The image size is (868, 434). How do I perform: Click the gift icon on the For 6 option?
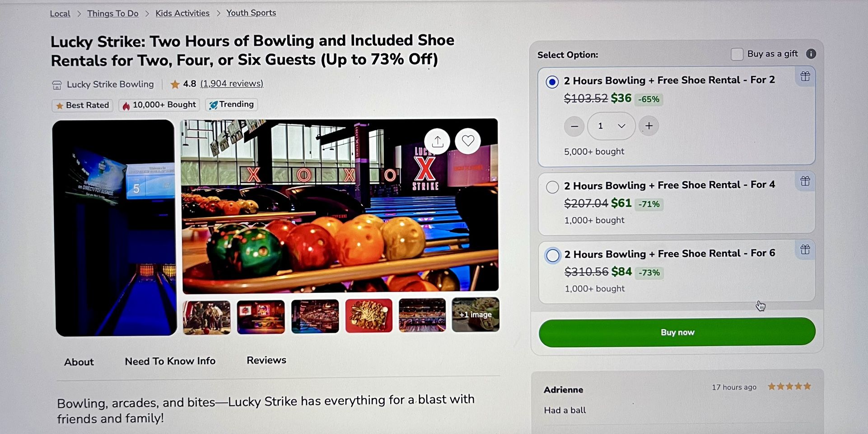(x=805, y=249)
